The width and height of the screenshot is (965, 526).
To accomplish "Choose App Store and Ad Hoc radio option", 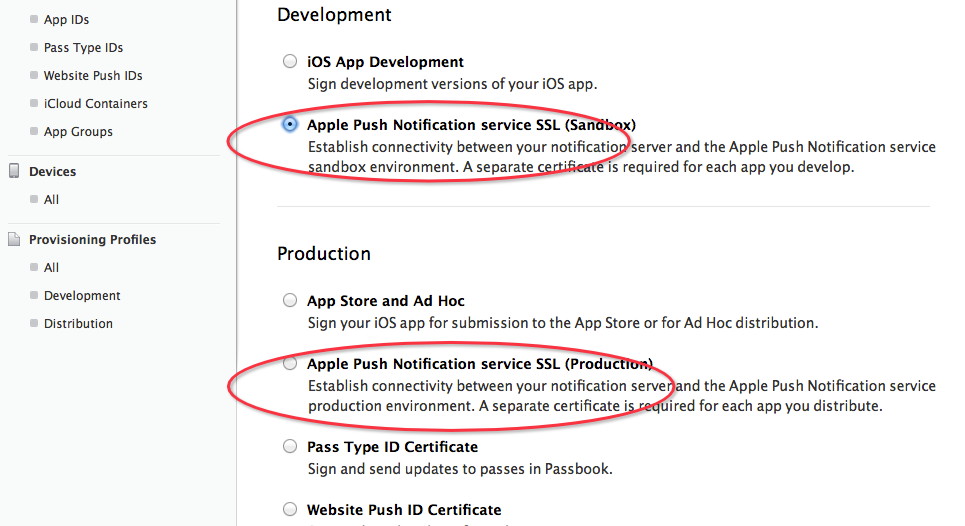I will (289, 300).
